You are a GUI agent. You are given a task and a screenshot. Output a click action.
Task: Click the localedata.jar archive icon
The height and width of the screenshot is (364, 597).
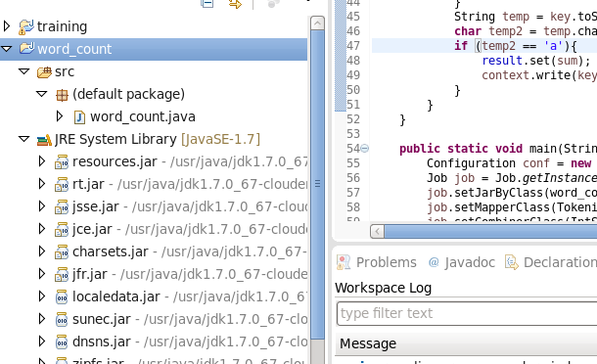[62, 297]
